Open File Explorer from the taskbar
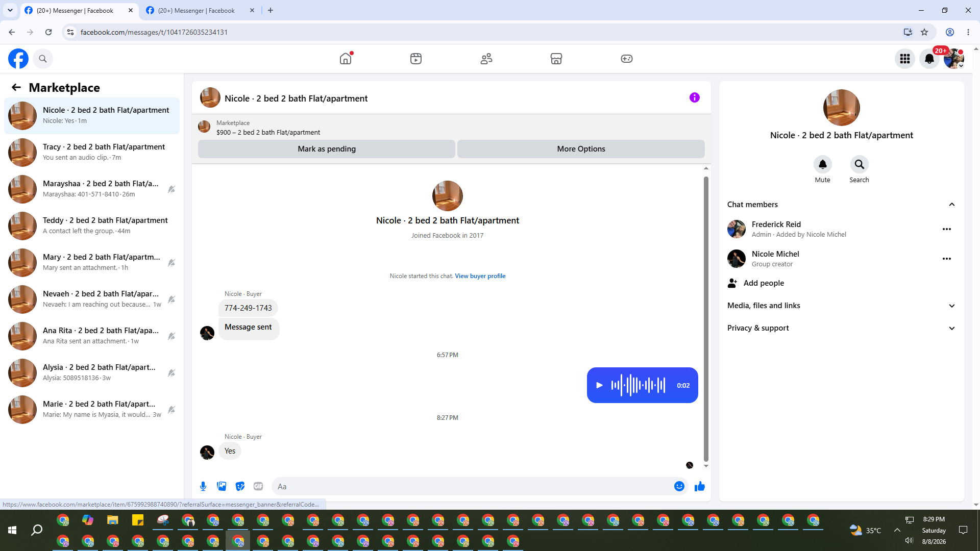The width and height of the screenshot is (980, 551). [x=113, y=520]
